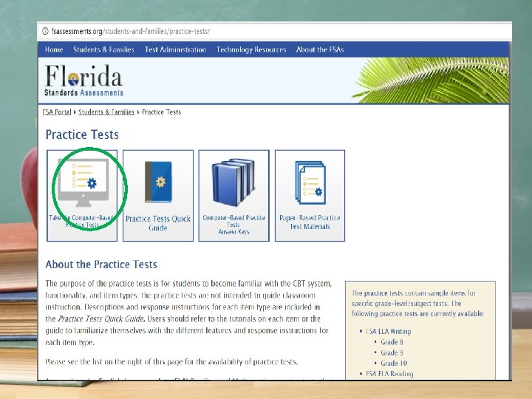Open Take the Computer-Based Practice Tests link

point(82,221)
